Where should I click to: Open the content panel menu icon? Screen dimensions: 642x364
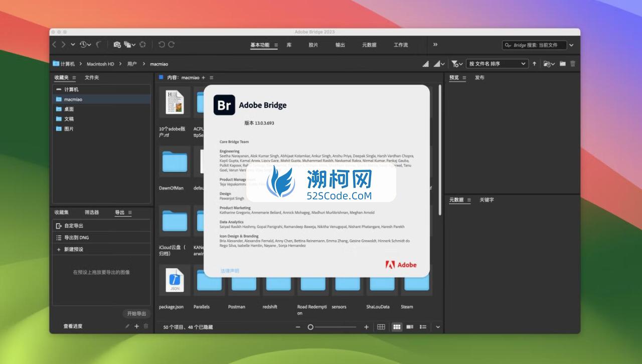pyautogui.click(x=211, y=78)
